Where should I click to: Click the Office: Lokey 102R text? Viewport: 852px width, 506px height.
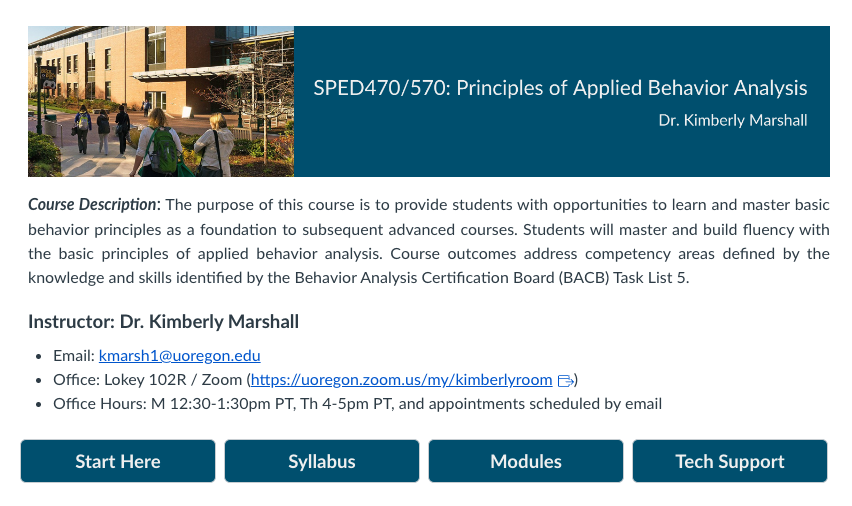coord(120,379)
